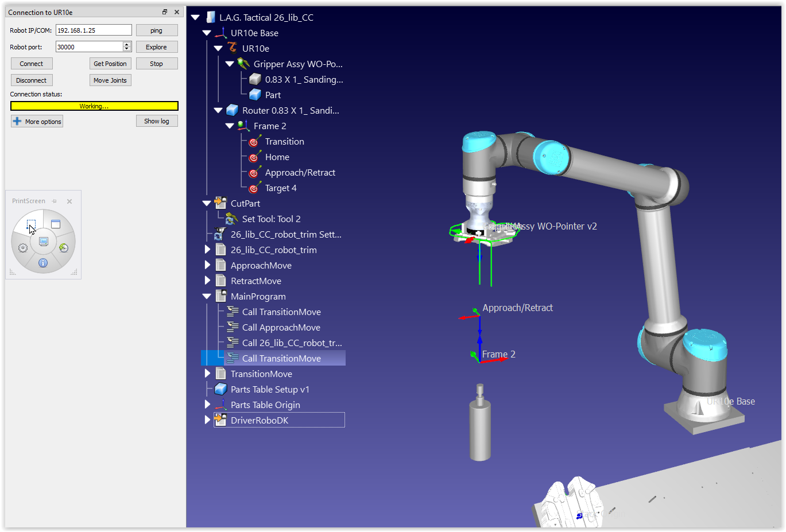The image size is (786, 532).
Task: Collapse the Frame 2 tree node
Action: [x=230, y=126]
